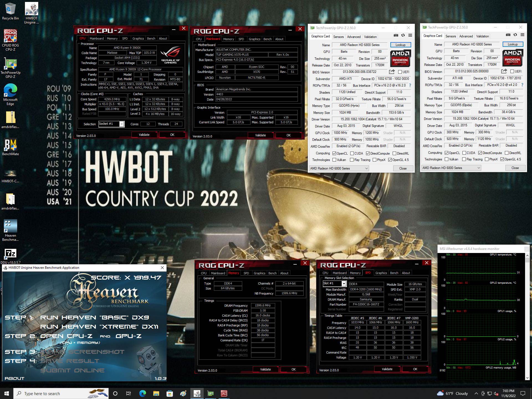Toggle CUDA checkbox in left GPU-Z

(x=352, y=154)
